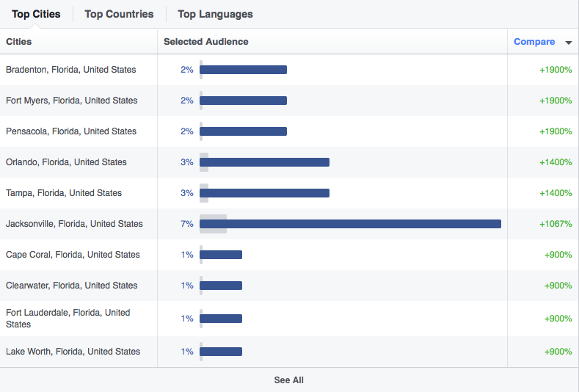The height and width of the screenshot is (392, 579).
Task: Switch to the Top Languages tab
Action: [x=215, y=14]
